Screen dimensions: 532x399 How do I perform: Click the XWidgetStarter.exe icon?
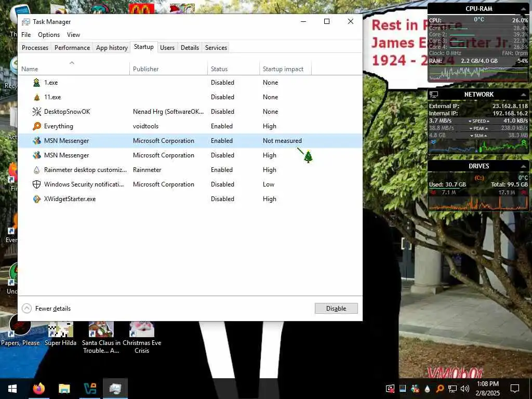(x=37, y=199)
